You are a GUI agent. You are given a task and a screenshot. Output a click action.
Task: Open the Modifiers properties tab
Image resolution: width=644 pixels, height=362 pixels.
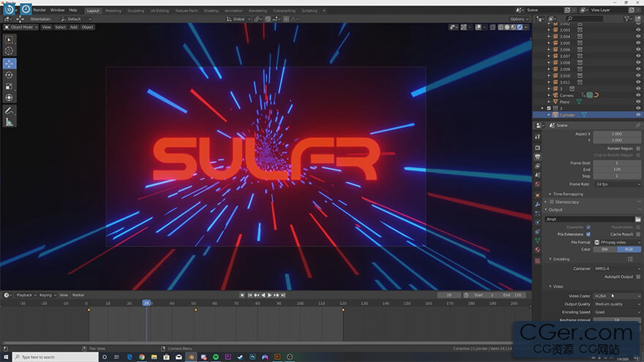coord(538,204)
